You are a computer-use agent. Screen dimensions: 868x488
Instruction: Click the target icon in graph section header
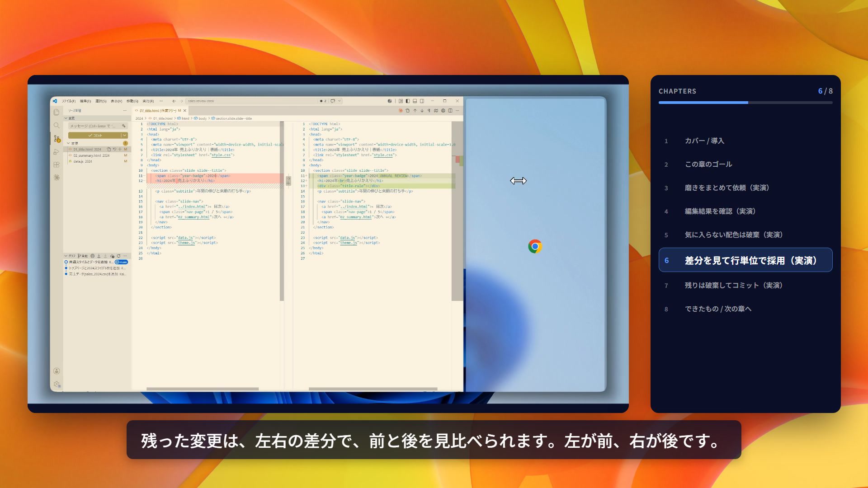coord(92,256)
